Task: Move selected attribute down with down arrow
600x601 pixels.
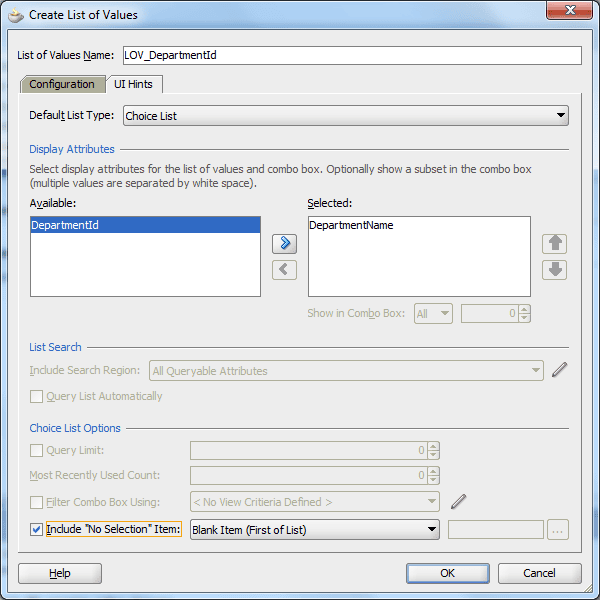Action: [x=554, y=270]
